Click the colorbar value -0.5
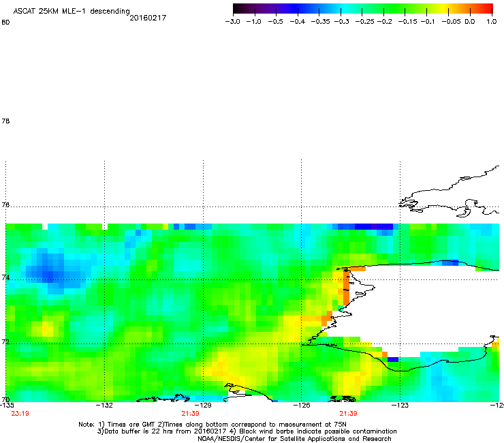Viewport: 504px width, 443px height. click(276, 22)
